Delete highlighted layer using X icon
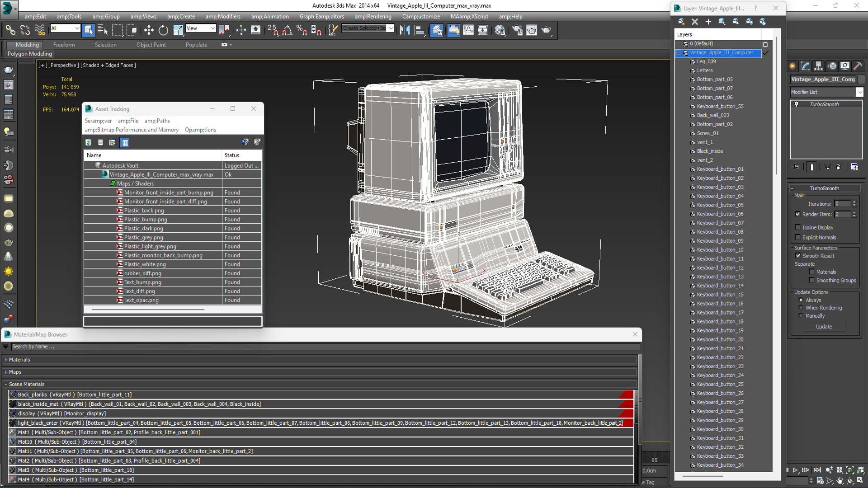Image resolution: width=868 pixels, height=488 pixels. (x=695, y=22)
